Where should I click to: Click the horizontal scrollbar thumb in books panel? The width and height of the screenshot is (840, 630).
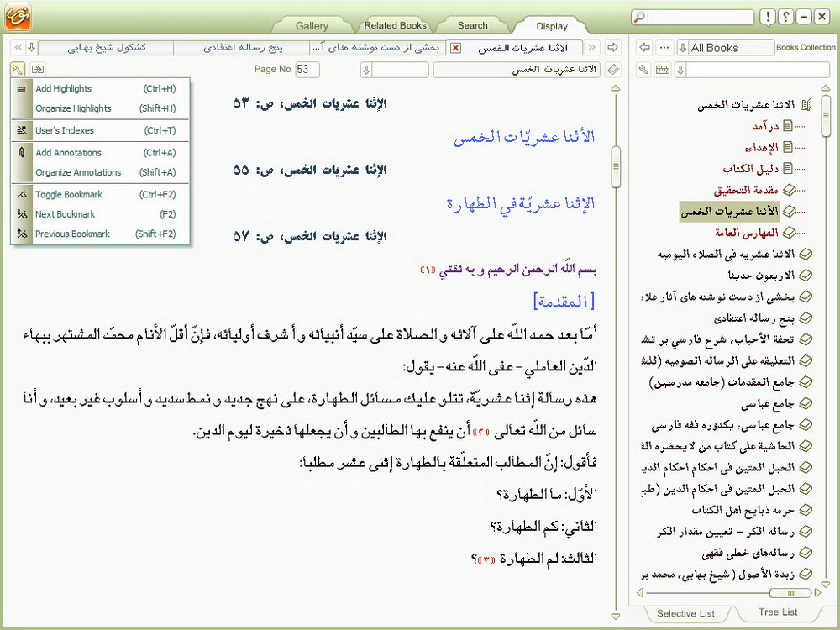[x=790, y=592]
